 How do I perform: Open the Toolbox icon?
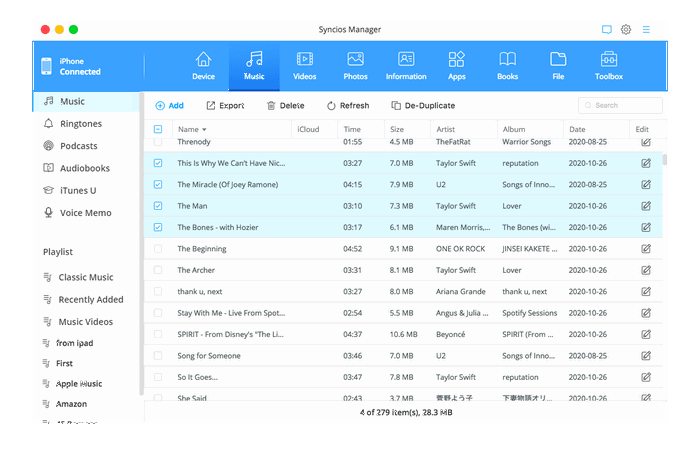coord(608,60)
